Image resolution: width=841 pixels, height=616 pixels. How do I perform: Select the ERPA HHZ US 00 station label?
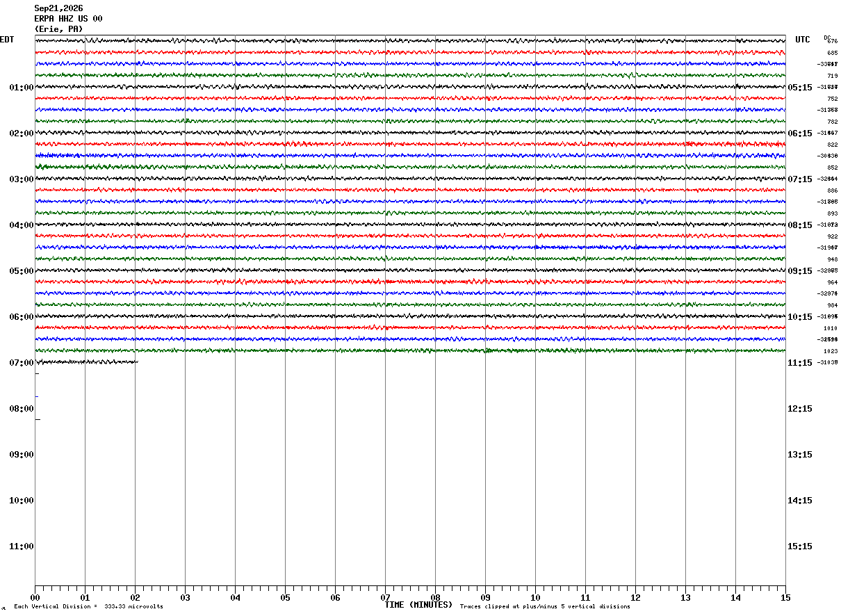coord(68,19)
